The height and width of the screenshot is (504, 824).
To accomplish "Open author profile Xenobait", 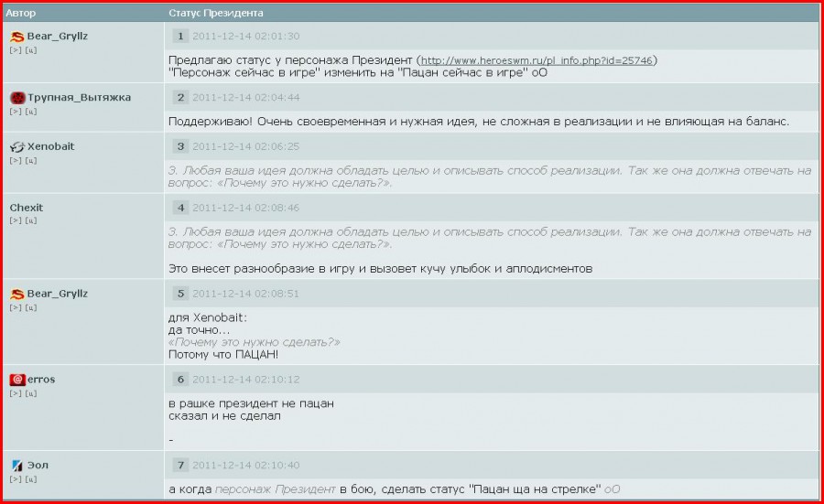I will point(51,146).
